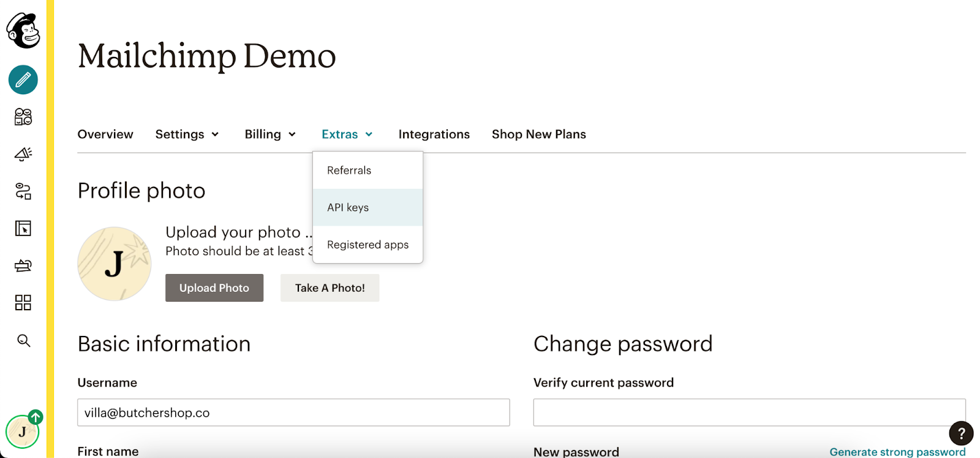Go to the Overview tab
The image size is (980, 458).
coord(105,134)
